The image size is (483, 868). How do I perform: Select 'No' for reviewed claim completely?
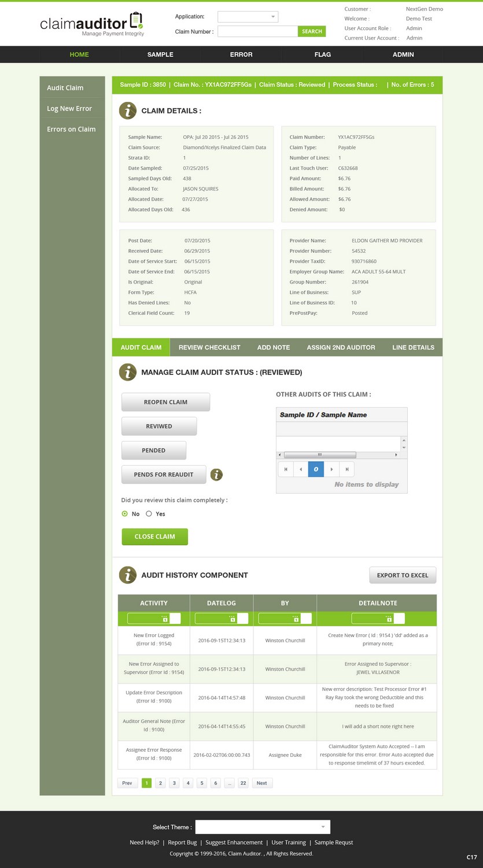coord(125,514)
